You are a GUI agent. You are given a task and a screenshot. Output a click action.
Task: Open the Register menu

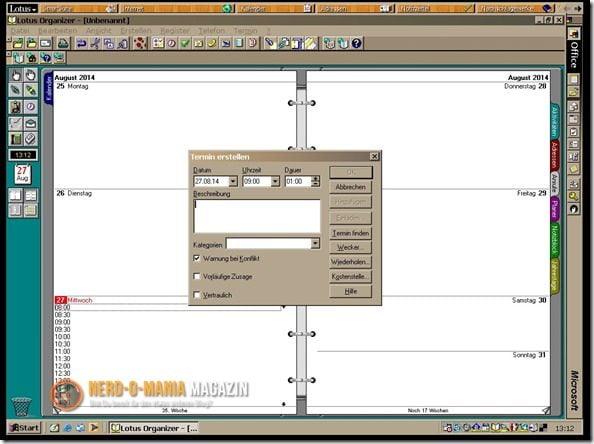[x=175, y=30]
